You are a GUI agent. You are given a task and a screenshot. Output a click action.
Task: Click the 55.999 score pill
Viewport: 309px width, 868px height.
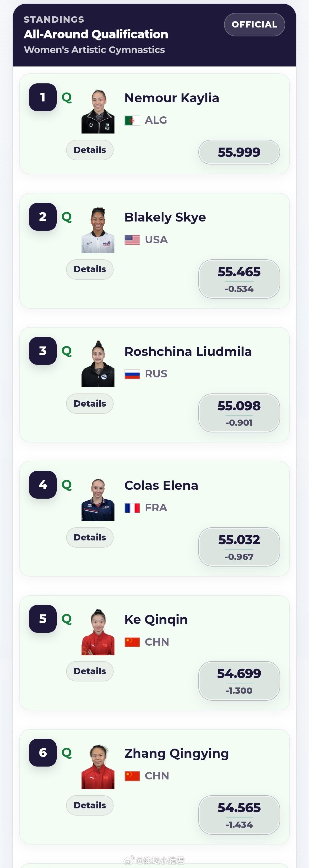coord(239,152)
